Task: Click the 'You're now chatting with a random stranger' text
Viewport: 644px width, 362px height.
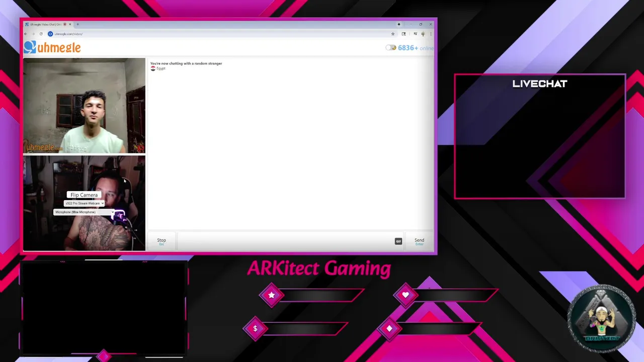Action: pos(186,63)
